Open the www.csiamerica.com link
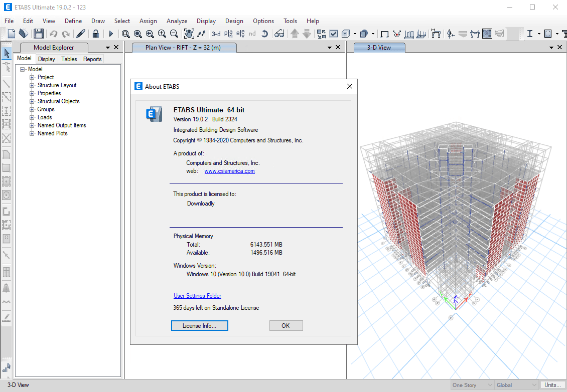The width and height of the screenshot is (567, 392). coord(229,170)
